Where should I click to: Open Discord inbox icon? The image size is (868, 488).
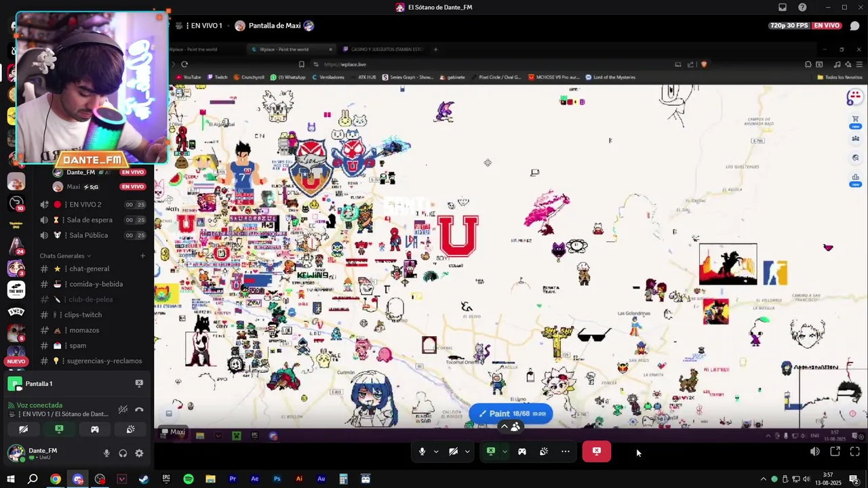tap(783, 7)
